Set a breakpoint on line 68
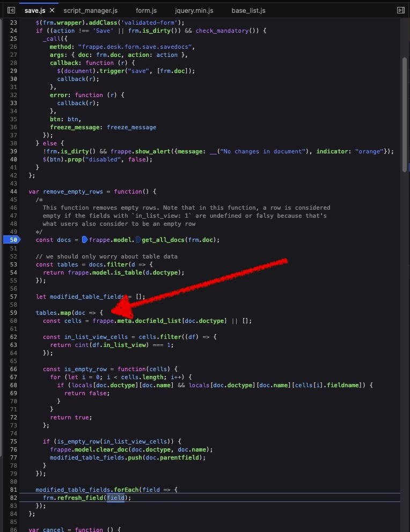This screenshot has width=410, height=532. 13,385
